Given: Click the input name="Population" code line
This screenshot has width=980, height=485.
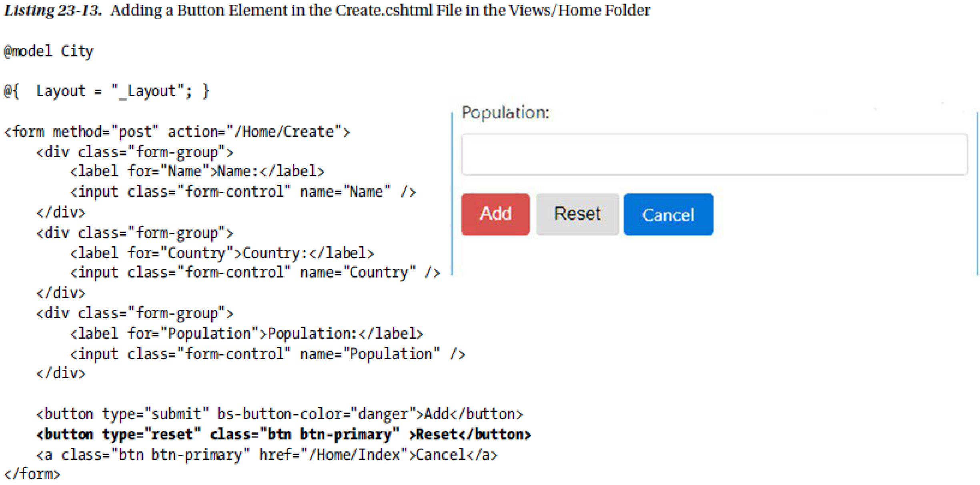Looking at the screenshot, I should coord(267,354).
